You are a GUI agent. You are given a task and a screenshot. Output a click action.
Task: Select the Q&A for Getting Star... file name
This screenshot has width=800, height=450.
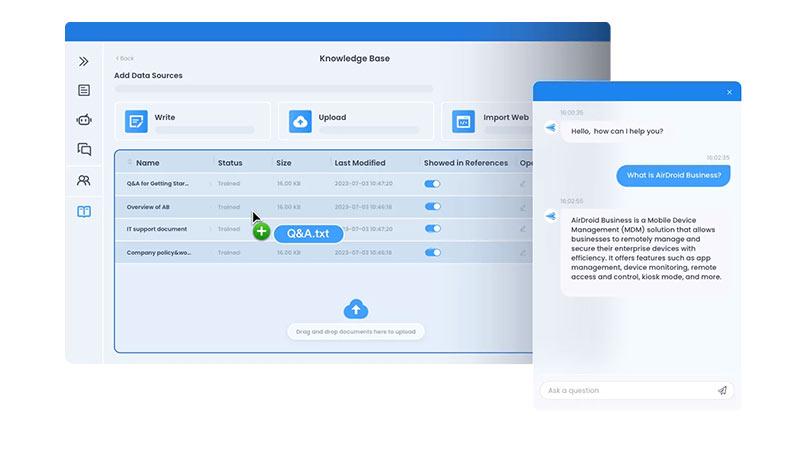coord(157,183)
